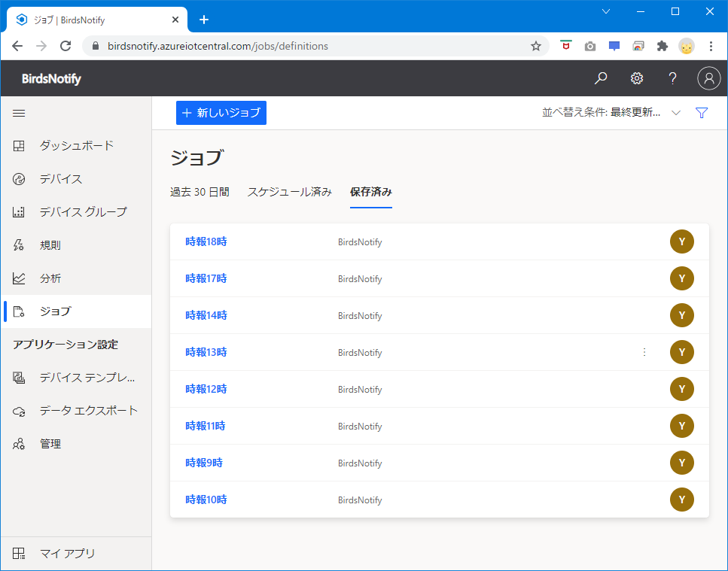This screenshot has height=571, width=728.
Task: Bookmark this page with star icon
Action: pyautogui.click(x=536, y=46)
